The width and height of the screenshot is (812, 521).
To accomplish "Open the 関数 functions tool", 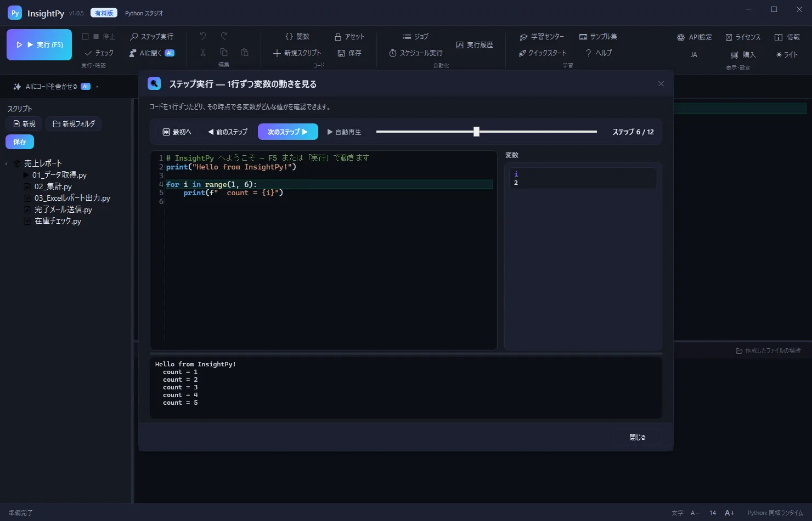I will [x=297, y=37].
